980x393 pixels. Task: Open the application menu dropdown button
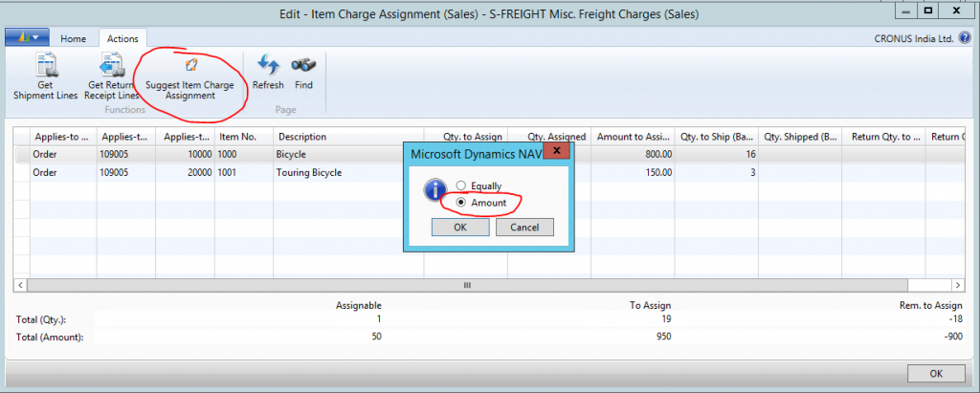pyautogui.click(x=28, y=38)
